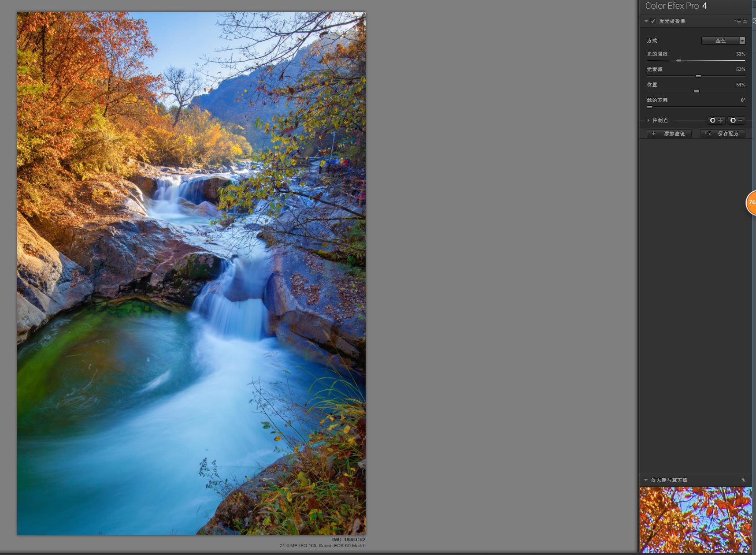Click the 添加滤镜 button

pyautogui.click(x=669, y=134)
